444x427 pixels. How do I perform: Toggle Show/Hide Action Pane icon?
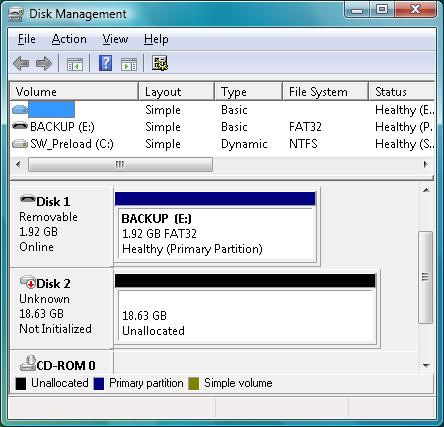click(129, 64)
